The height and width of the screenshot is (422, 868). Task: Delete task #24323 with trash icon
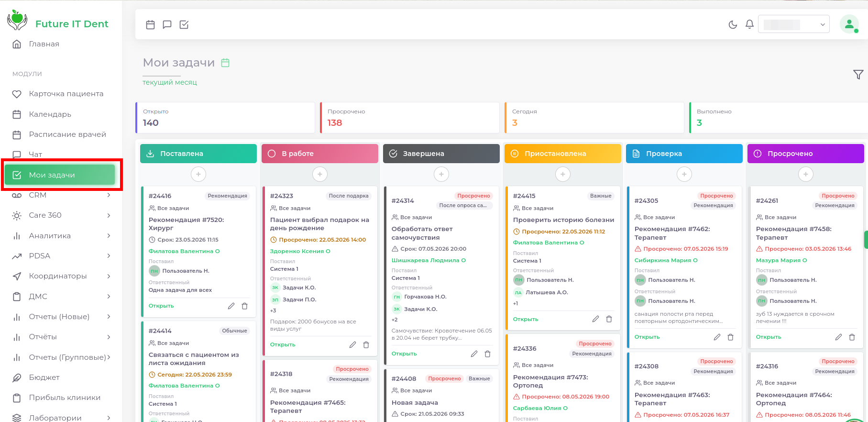coord(366,344)
